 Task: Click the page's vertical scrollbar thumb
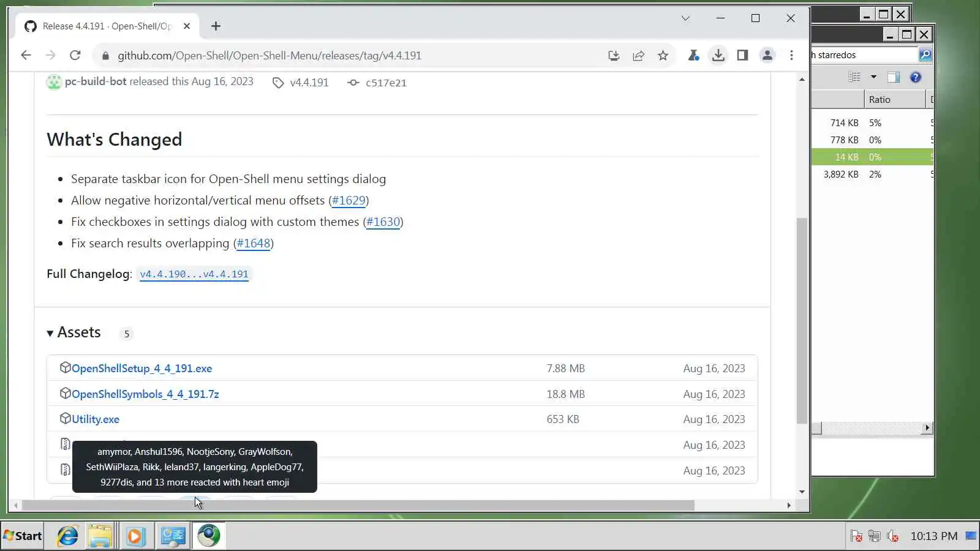[802, 320]
